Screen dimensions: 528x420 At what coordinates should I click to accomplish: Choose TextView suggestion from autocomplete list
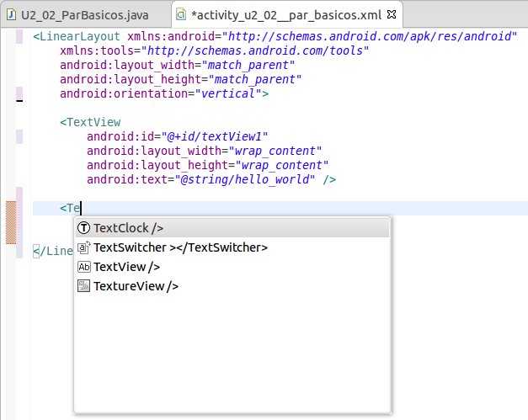click(232, 267)
